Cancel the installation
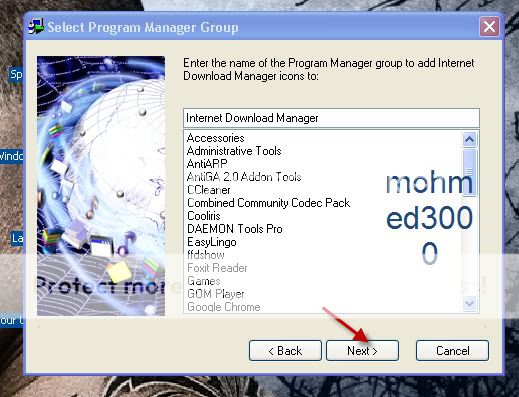Screen dimensions: 519x397 click(452, 351)
